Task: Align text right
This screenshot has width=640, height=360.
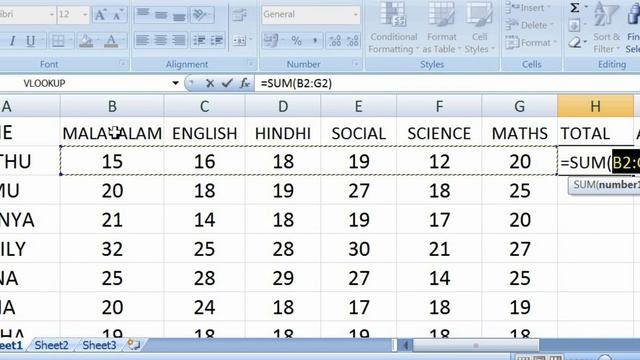Action: click(x=179, y=40)
